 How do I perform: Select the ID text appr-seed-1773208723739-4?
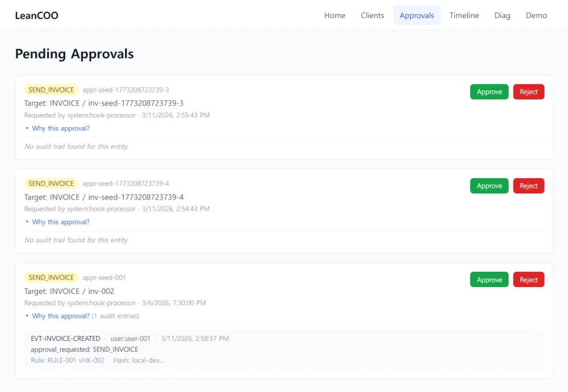click(x=126, y=183)
